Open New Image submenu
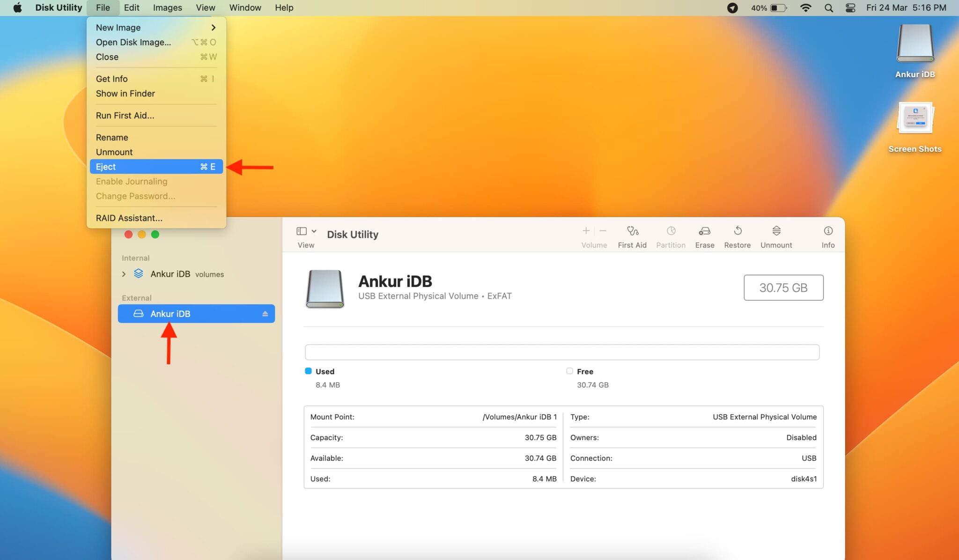The width and height of the screenshot is (959, 560). pos(156,28)
